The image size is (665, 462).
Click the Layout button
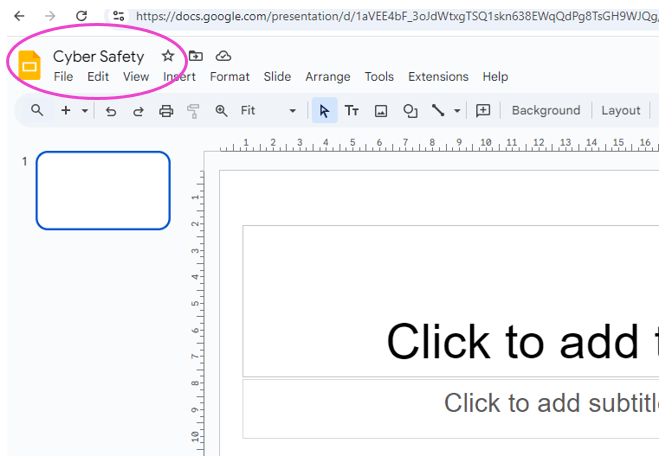[x=620, y=111]
